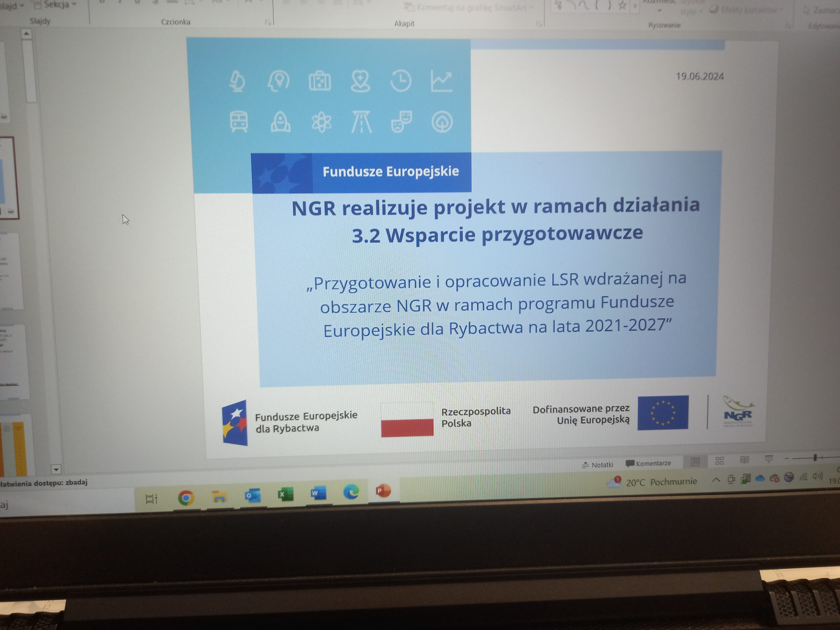The image size is (840, 630).
Task: Show hidden system tray icons
Action: [x=716, y=480]
